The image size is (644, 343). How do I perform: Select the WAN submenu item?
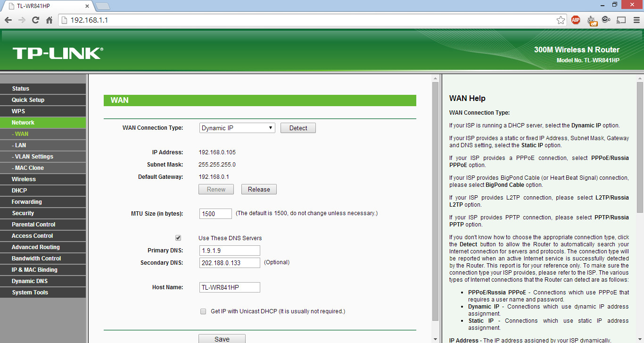43,134
